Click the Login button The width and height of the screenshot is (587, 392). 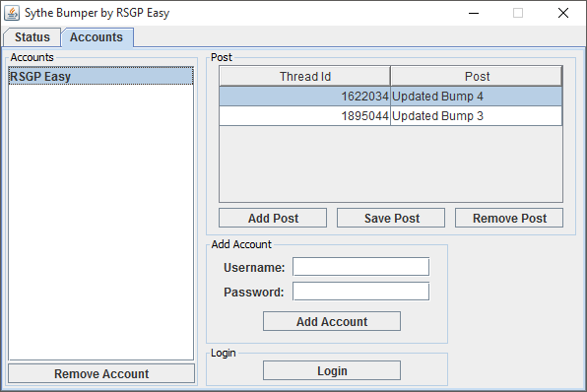tap(332, 370)
